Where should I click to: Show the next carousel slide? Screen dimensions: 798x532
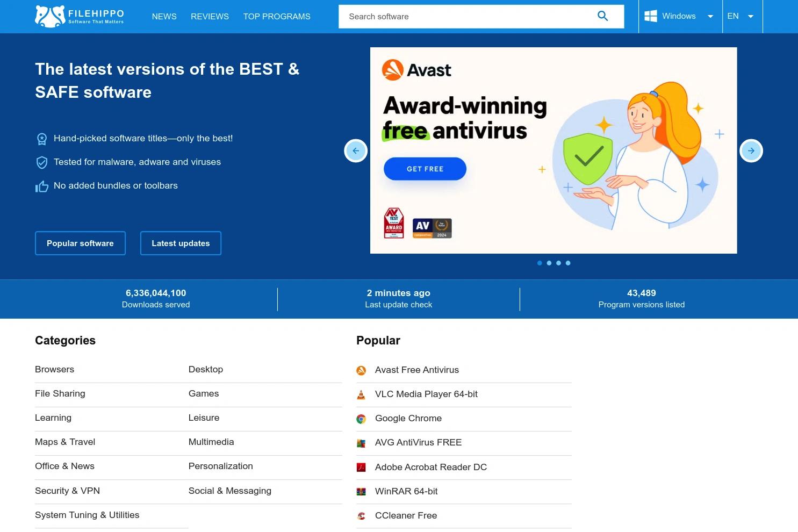tap(751, 150)
